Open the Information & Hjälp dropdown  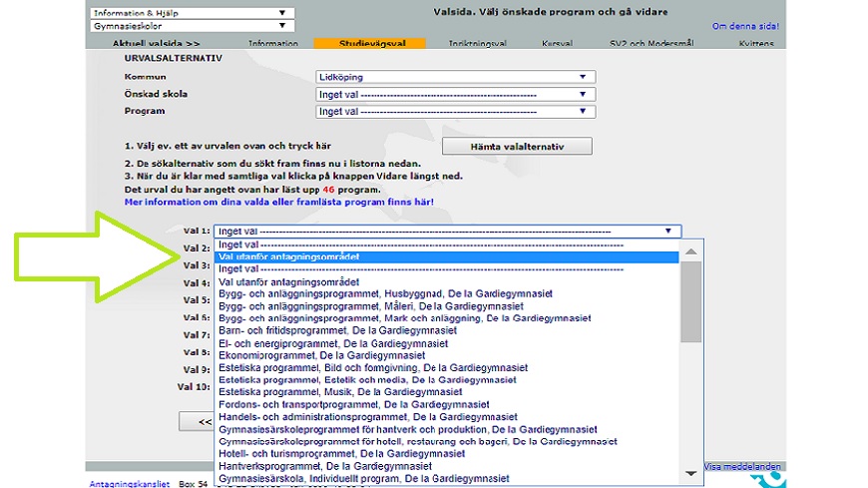193,13
